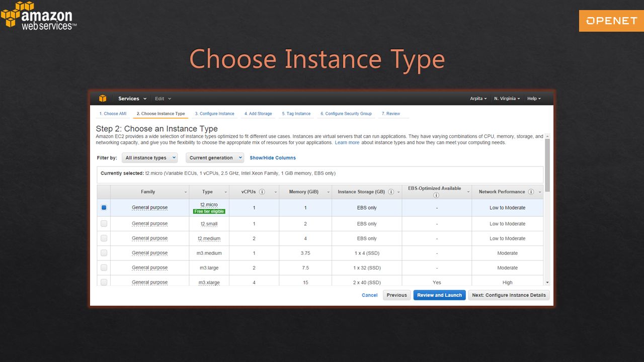Click the Free tier eligible badge
The image size is (644, 362).
209,211
